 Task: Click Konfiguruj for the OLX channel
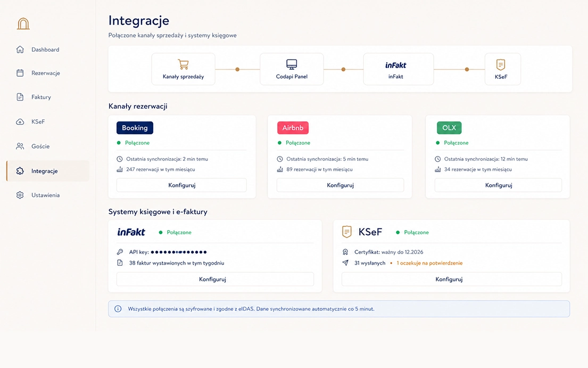[499, 185]
